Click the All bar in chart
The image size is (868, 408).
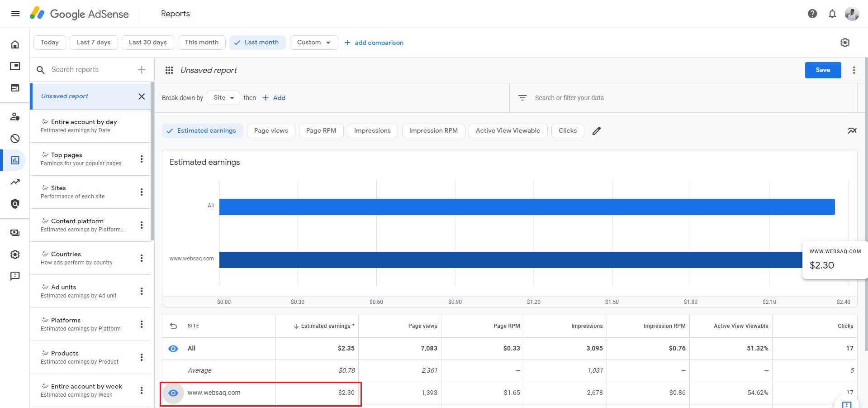(x=527, y=207)
